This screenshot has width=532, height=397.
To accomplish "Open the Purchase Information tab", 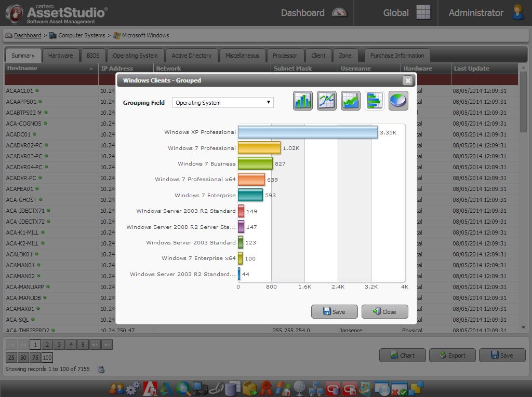I will coord(397,56).
